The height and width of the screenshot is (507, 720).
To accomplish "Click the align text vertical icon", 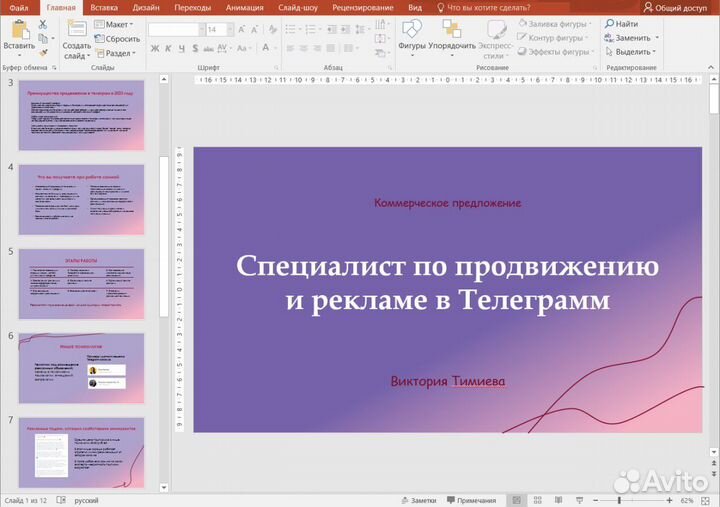I will pyautogui.click(x=380, y=39).
